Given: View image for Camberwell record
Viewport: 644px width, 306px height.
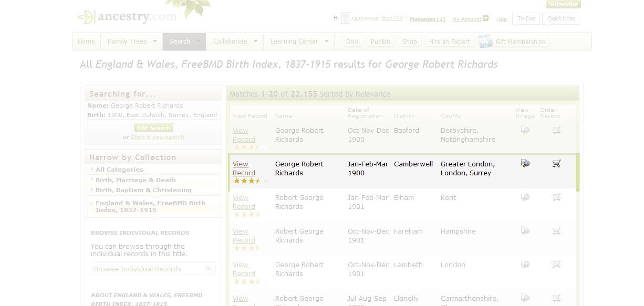Looking at the screenshot, I should pyautogui.click(x=525, y=164).
